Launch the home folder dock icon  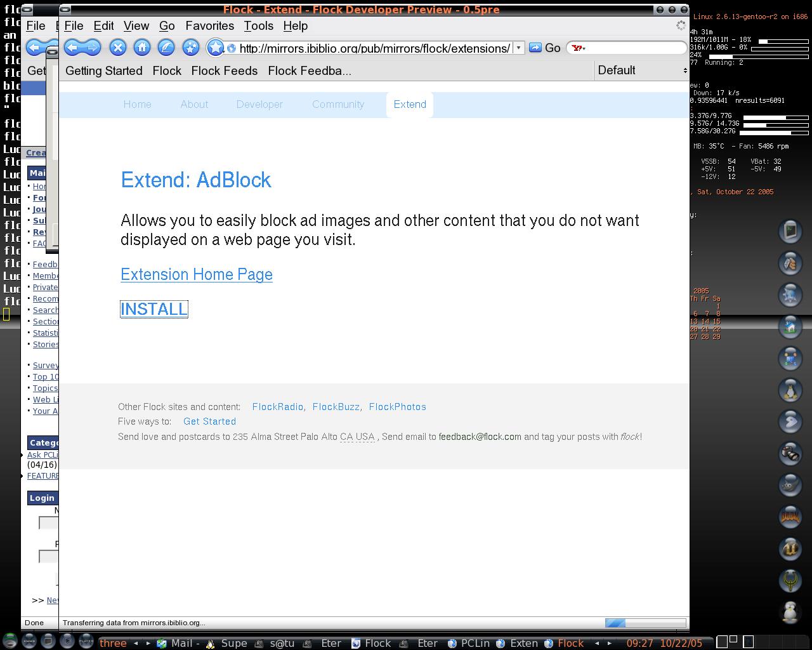pyautogui.click(x=790, y=326)
